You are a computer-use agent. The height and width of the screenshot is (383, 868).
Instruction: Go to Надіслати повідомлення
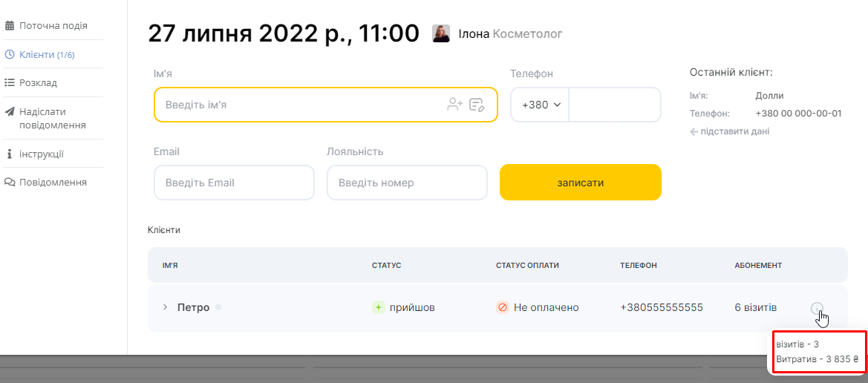tap(52, 118)
